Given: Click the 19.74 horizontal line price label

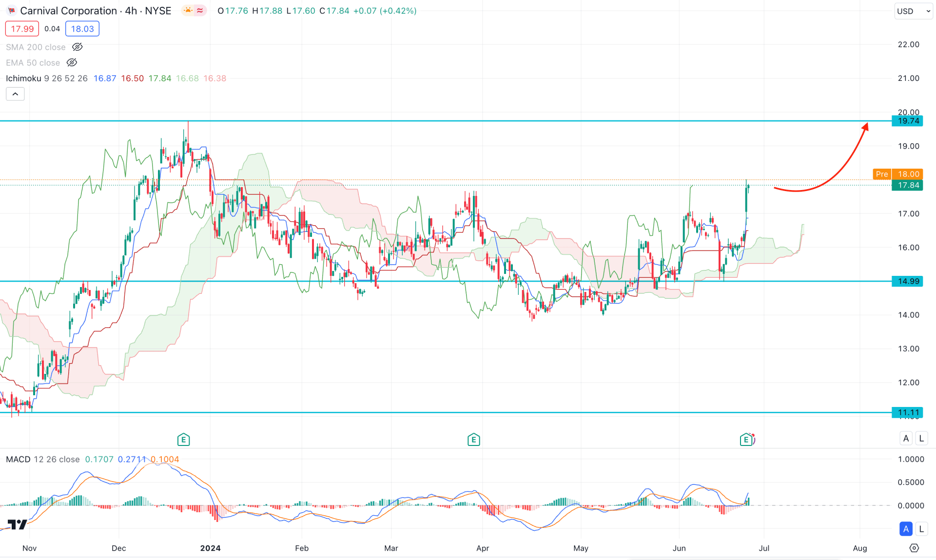Looking at the screenshot, I should point(907,121).
